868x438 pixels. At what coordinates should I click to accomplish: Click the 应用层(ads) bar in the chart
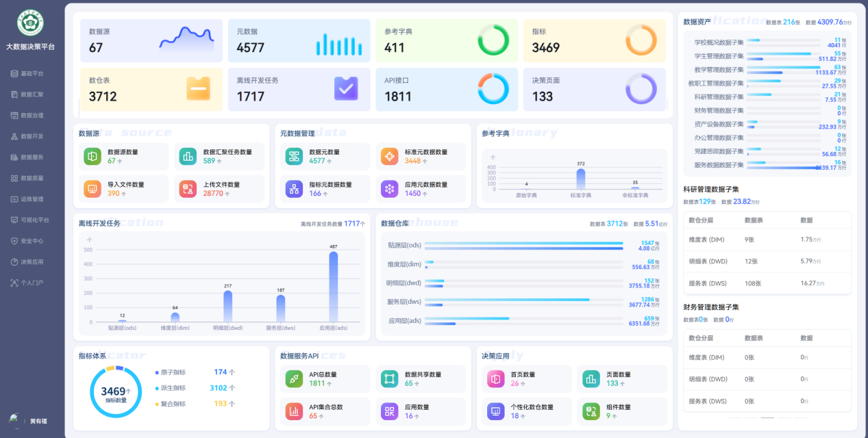tap(334, 286)
